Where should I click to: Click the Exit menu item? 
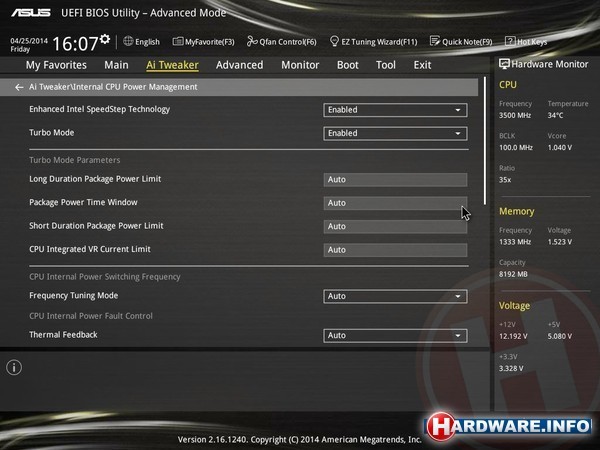pos(422,65)
